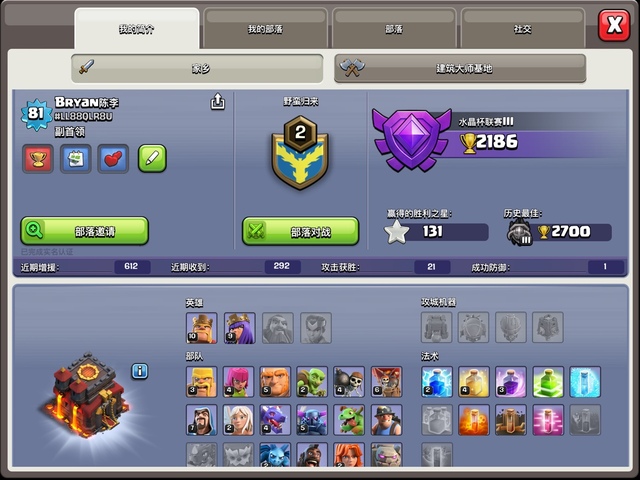Select the 部落 tab
640x480 pixels.
[x=394, y=29]
